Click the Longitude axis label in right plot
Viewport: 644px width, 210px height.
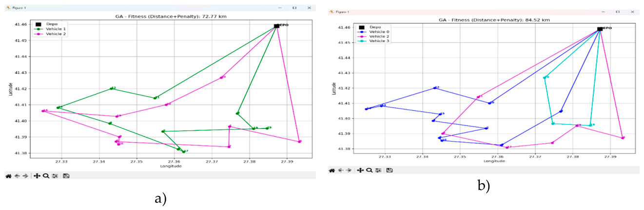tap(494, 161)
